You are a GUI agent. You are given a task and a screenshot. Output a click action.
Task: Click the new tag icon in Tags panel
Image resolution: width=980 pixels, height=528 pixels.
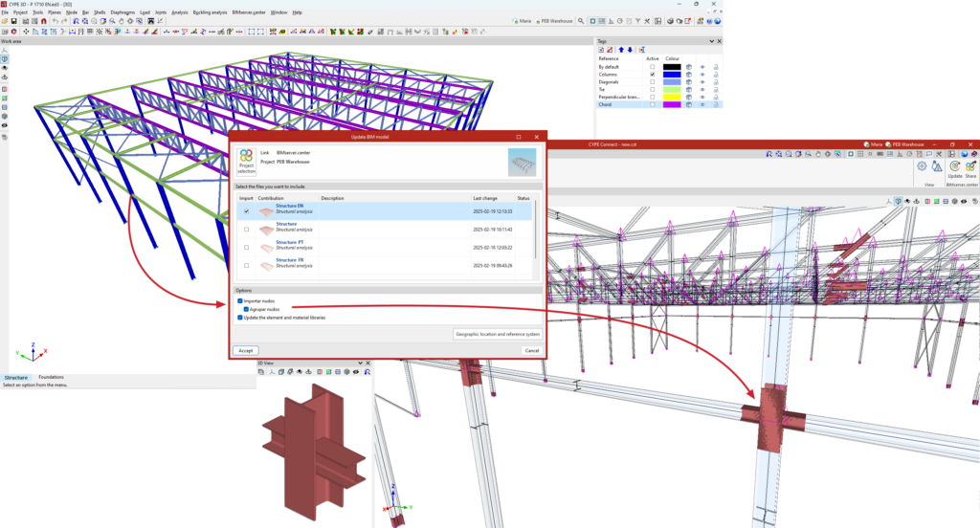(x=601, y=50)
